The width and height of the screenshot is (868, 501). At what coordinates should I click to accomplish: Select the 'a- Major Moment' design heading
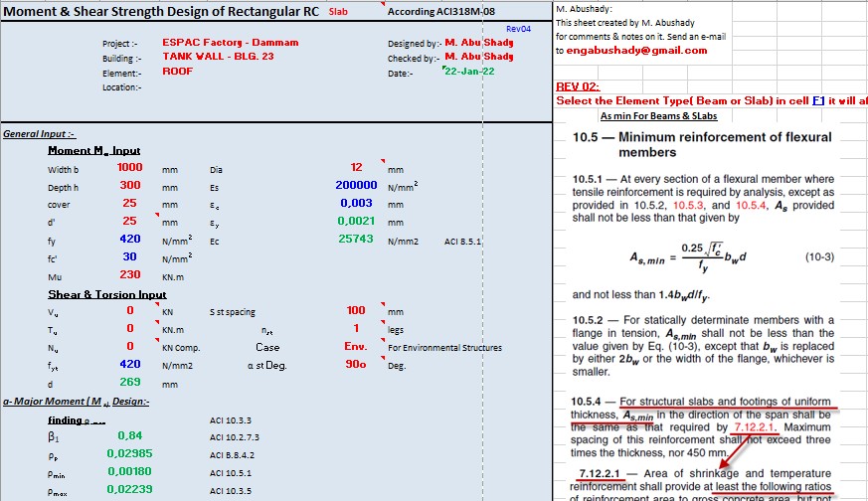[x=76, y=402]
